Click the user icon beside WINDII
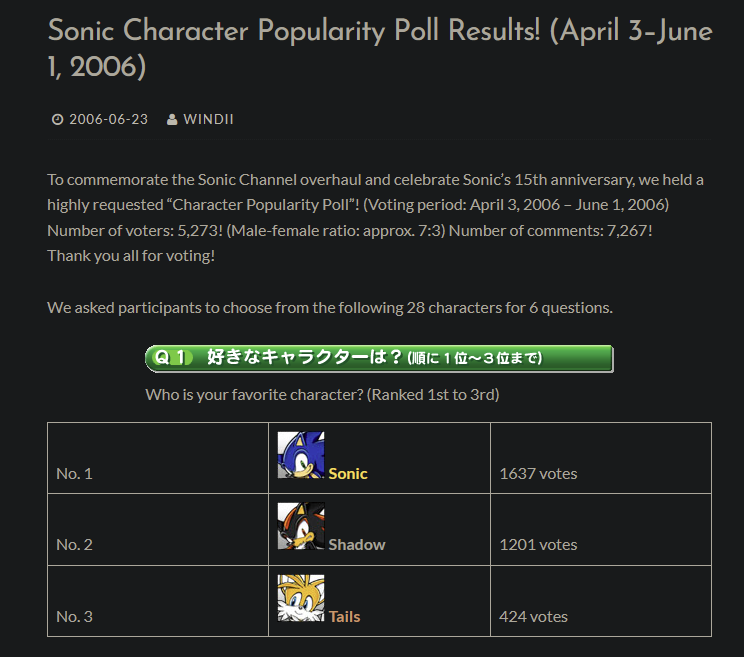 pyautogui.click(x=172, y=120)
